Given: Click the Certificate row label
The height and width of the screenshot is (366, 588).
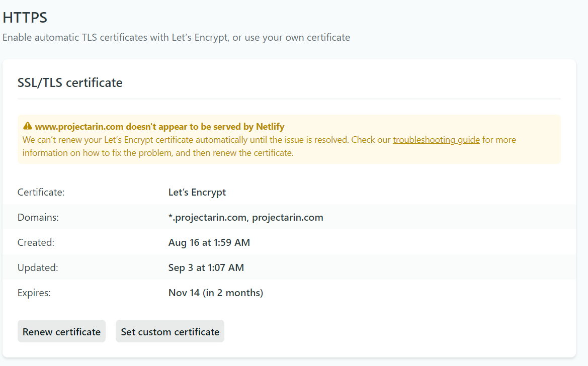Looking at the screenshot, I should click(41, 193).
